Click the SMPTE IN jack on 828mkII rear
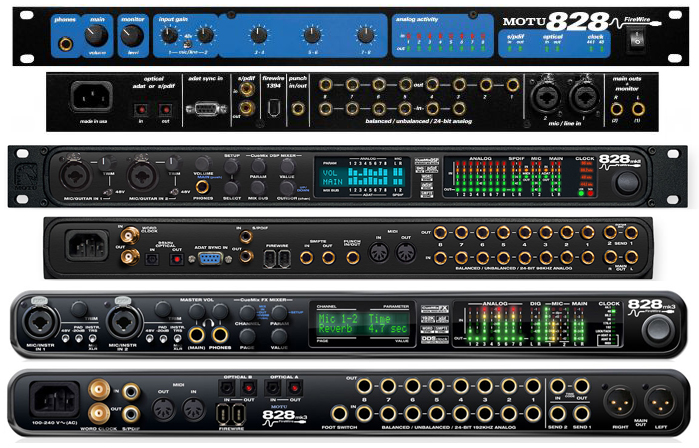Image resolution: width=699 pixels, height=448 pixels. (x=306, y=258)
